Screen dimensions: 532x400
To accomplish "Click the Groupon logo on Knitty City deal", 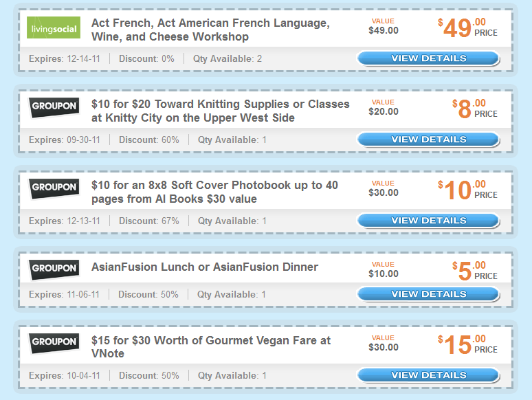I will point(54,107).
